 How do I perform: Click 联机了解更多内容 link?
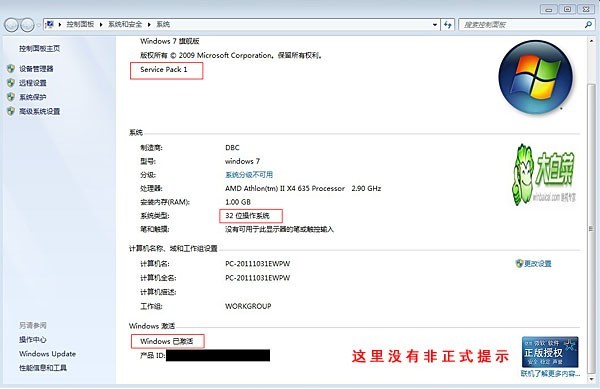point(550,373)
